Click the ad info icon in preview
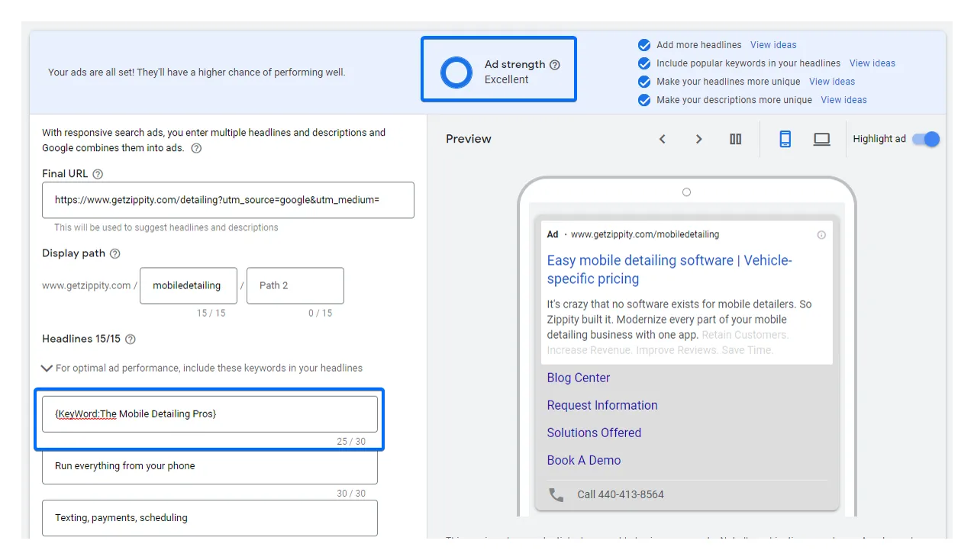The height and width of the screenshot is (560, 974). click(x=821, y=235)
